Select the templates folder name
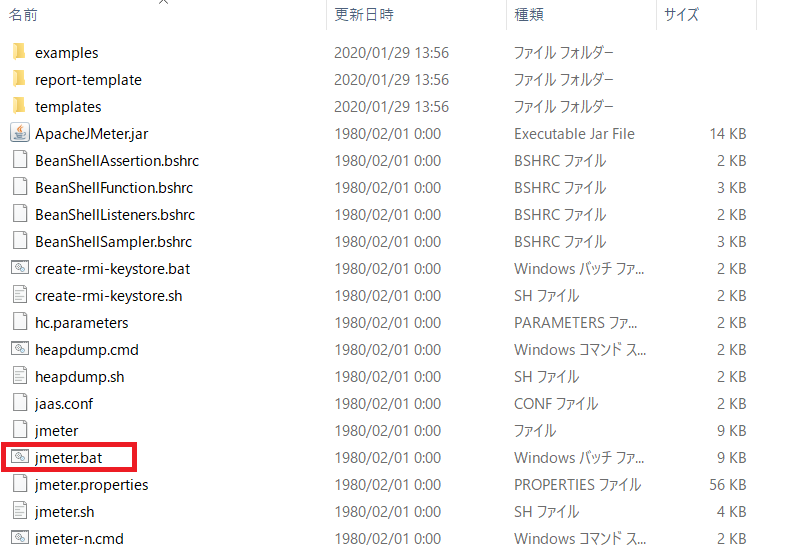 coord(68,107)
